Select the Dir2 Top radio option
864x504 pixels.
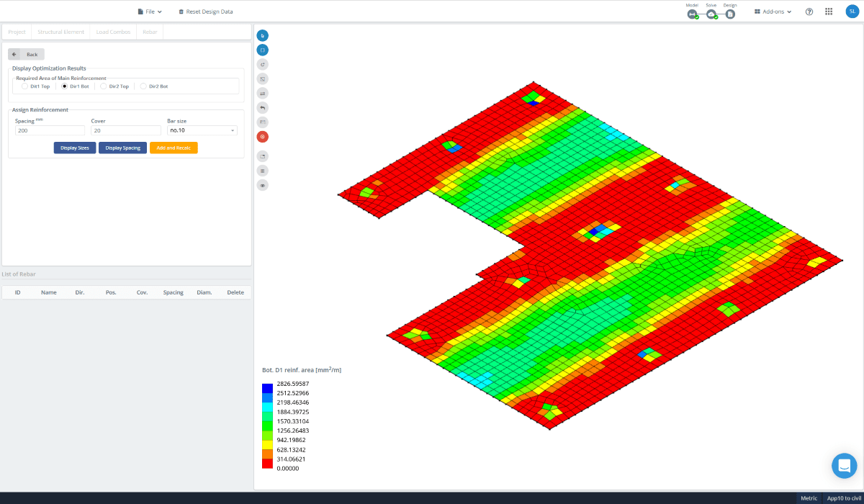click(x=104, y=86)
